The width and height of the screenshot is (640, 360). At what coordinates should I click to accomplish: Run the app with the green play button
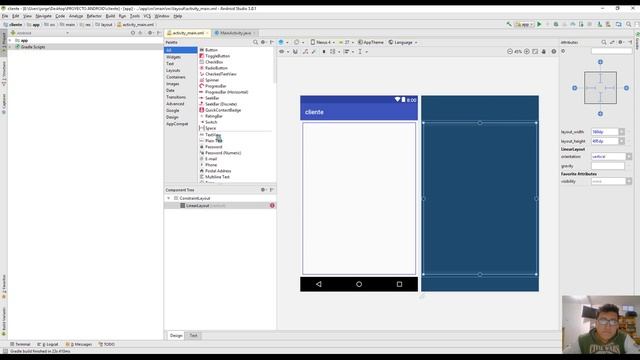tap(539, 24)
